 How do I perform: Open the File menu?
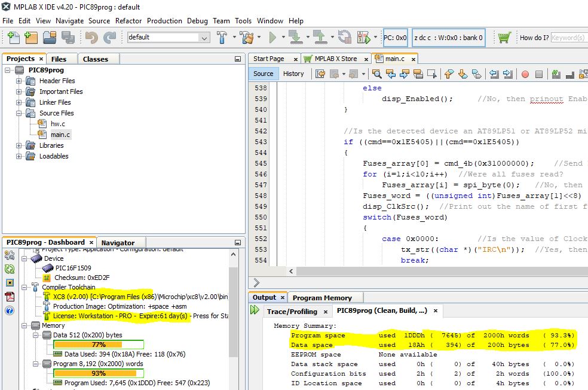click(x=8, y=21)
